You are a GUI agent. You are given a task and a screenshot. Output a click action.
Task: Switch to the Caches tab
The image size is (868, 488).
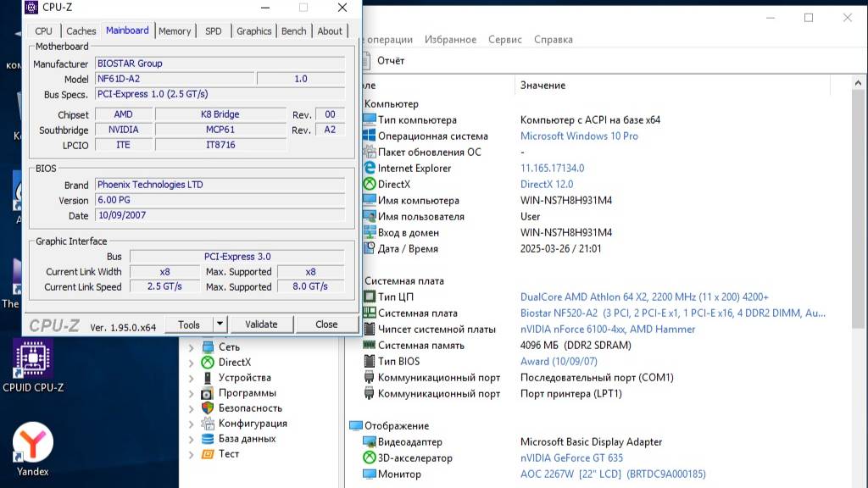81,31
